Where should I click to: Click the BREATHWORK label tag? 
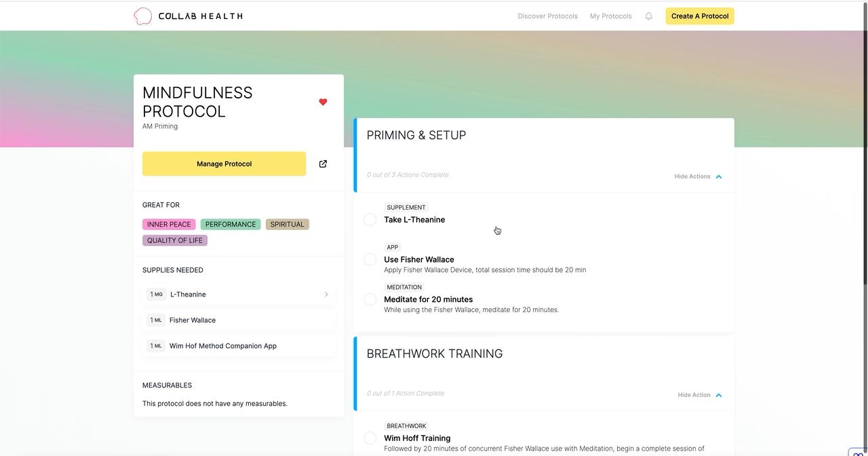pos(407,426)
